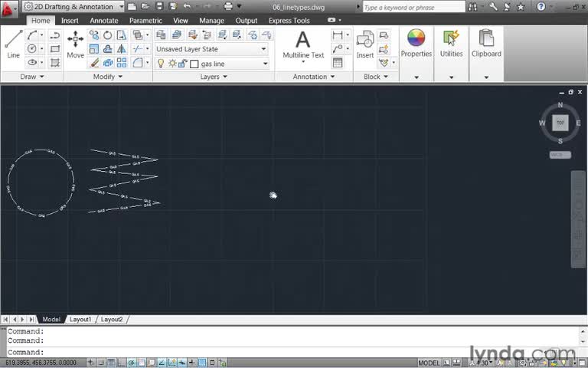Toggle Ortho mode in status bar
The height and width of the screenshot is (368, 588).
122,363
